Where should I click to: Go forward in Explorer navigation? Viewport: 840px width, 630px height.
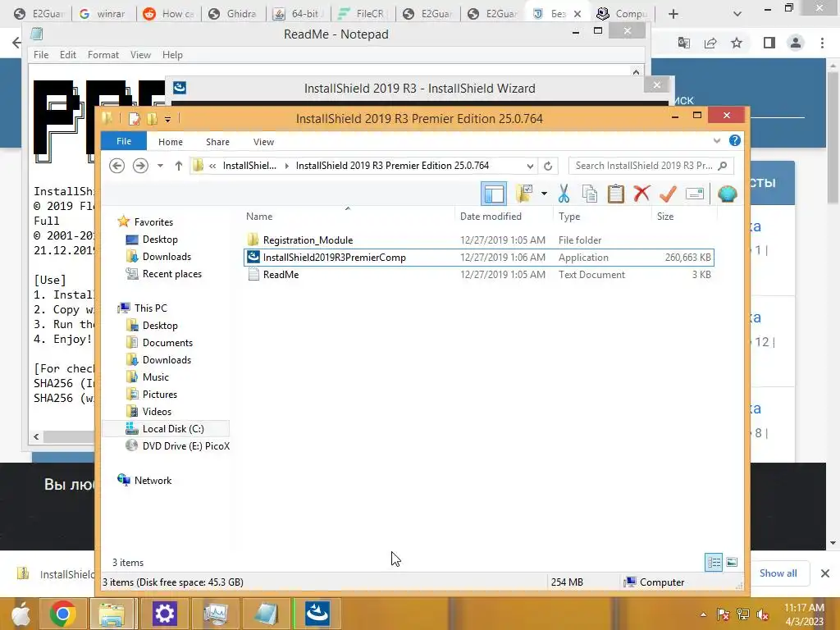pyautogui.click(x=140, y=166)
